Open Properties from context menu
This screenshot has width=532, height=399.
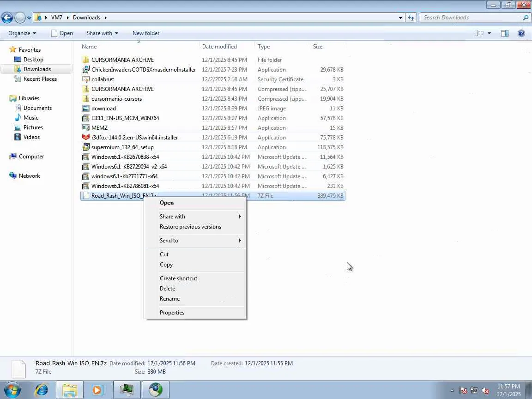click(x=195, y=313)
